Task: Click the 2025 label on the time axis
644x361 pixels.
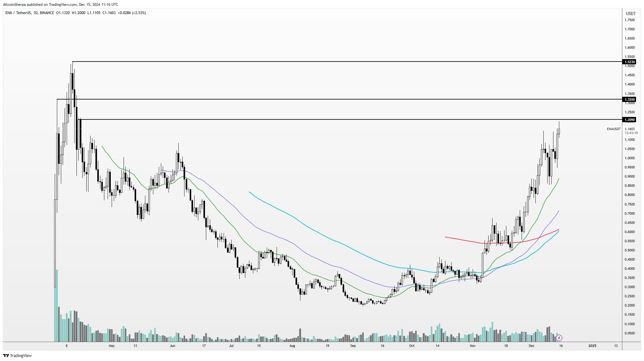Action: coord(592,346)
